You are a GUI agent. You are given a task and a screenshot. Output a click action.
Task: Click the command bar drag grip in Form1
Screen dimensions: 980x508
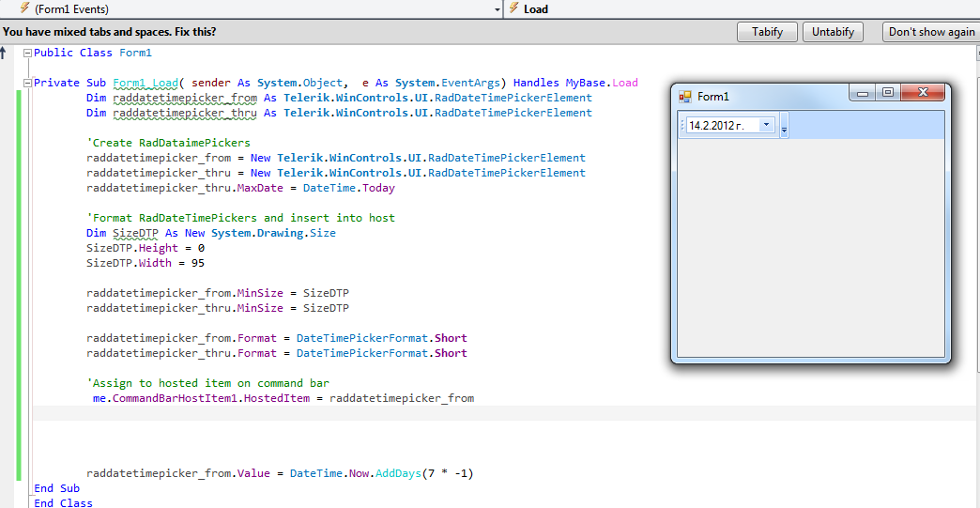(x=681, y=126)
